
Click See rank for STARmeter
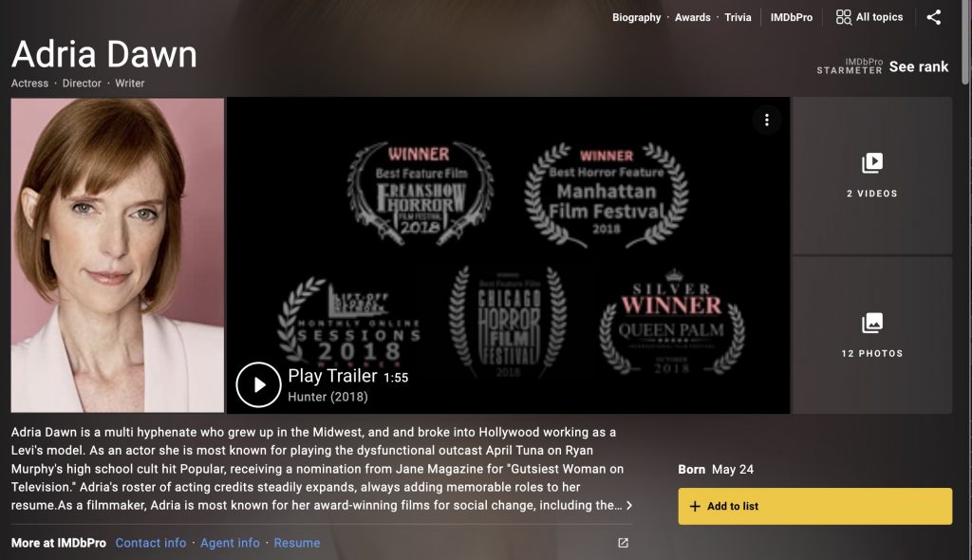point(918,66)
